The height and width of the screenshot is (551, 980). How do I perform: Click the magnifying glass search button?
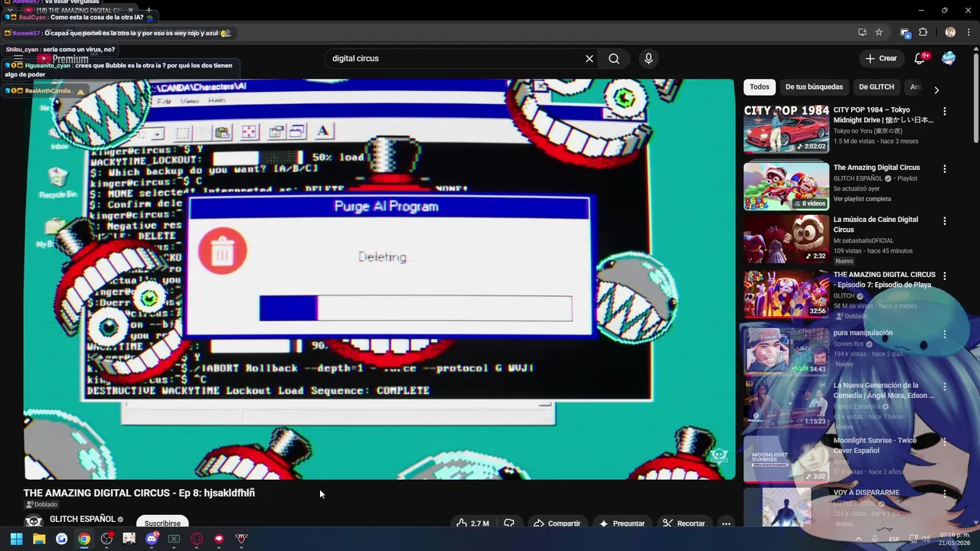(614, 59)
